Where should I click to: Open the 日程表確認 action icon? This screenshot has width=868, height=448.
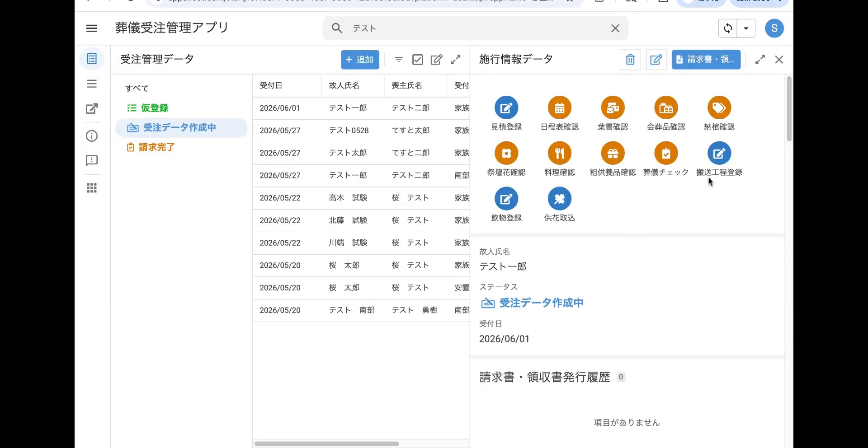pyautogui.click(x=560, y=108)
